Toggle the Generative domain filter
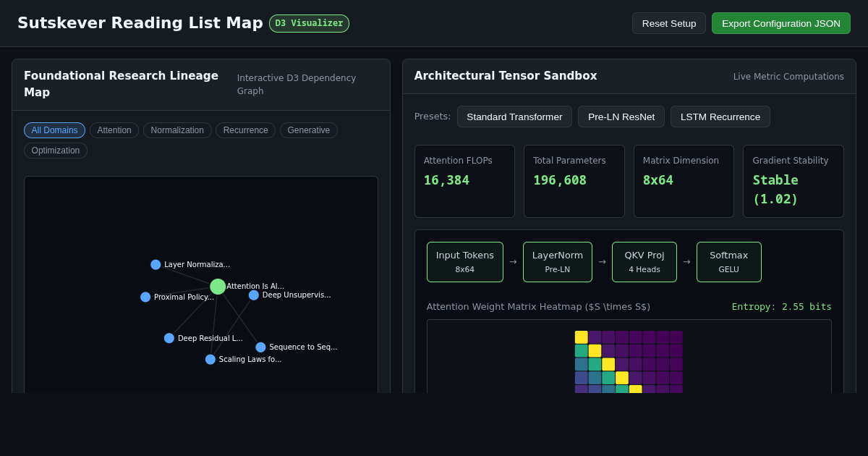868x456 pixels. point(309,130)
